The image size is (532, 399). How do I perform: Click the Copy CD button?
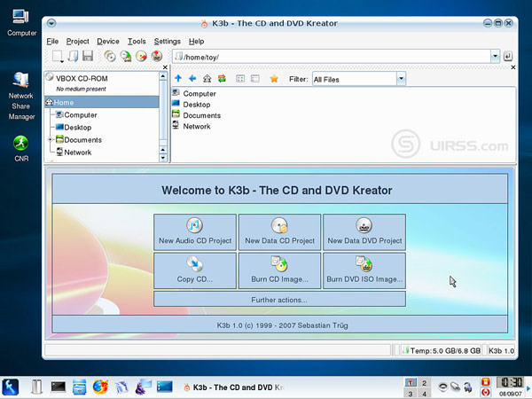194,270
